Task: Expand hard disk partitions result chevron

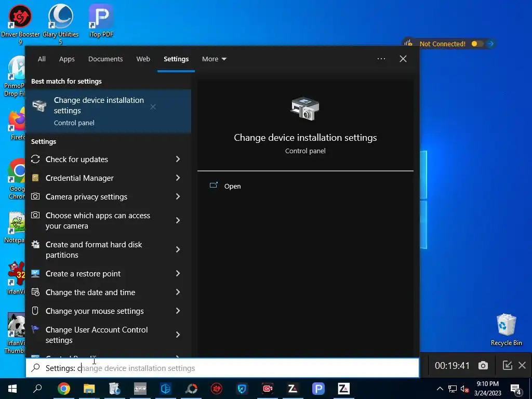Action: [x=178, y=250]
